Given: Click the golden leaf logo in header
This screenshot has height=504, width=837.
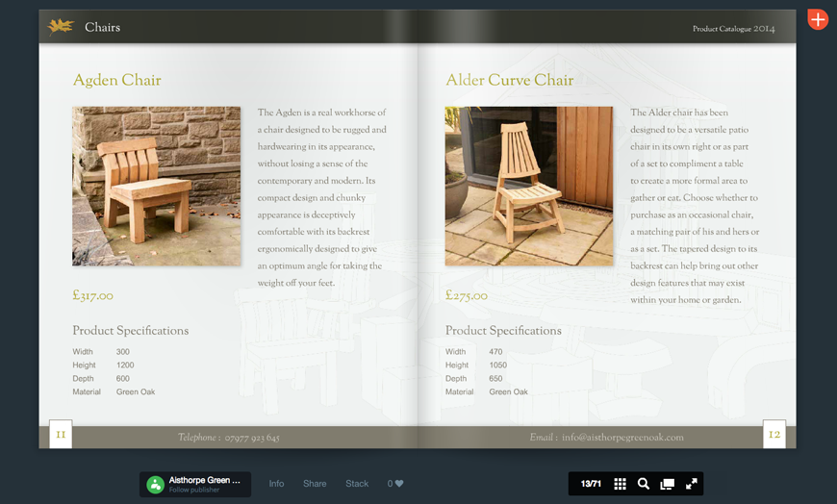Looking at the screenshot, I should (x=61, y=27).
